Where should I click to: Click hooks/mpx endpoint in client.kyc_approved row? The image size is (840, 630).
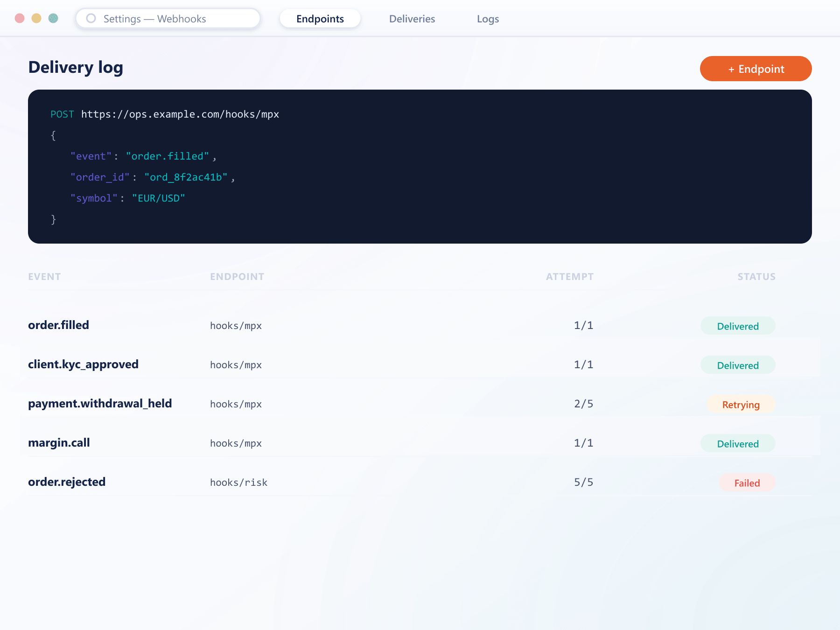coord(236,365)
